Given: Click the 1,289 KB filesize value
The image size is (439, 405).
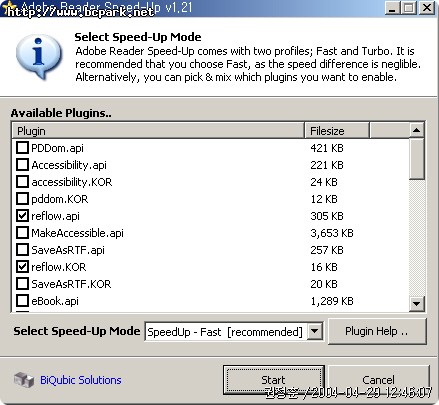Looking at the screenshot, I should click(332, 301).
